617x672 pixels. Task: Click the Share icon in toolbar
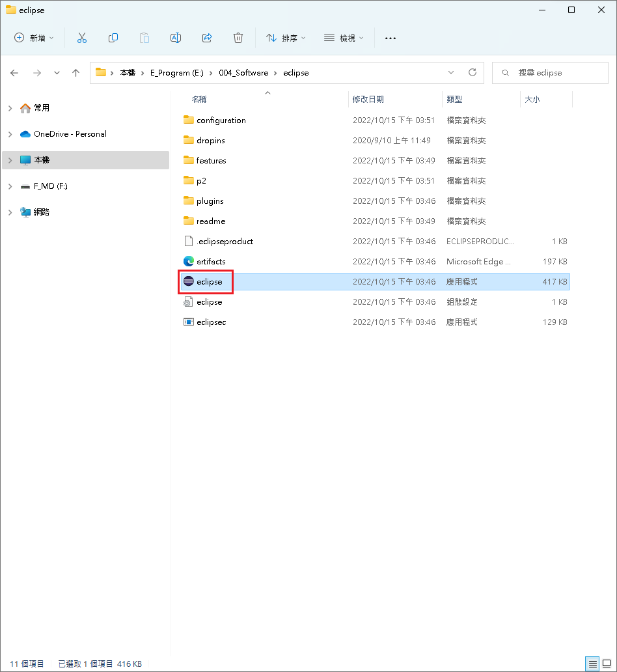[x=207, y=38]
